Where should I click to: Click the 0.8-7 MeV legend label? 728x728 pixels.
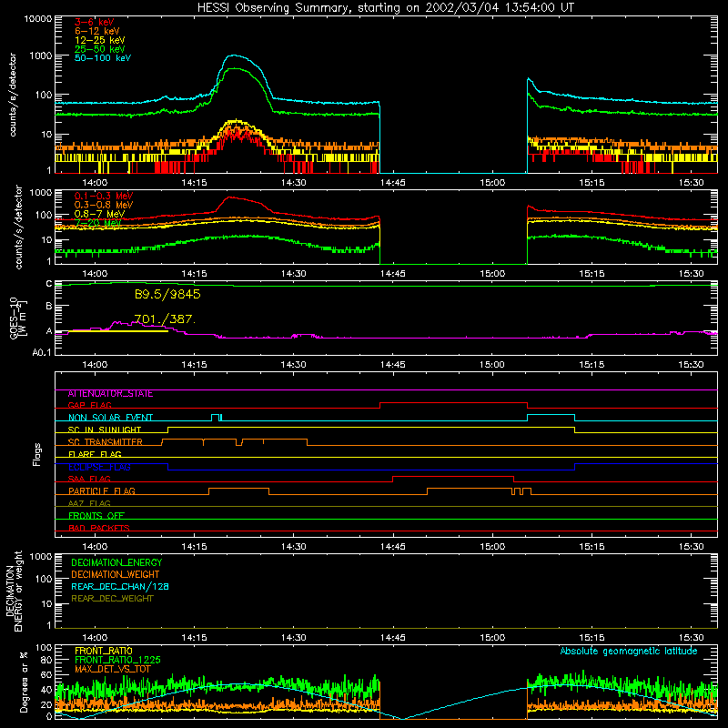(99, 214)
